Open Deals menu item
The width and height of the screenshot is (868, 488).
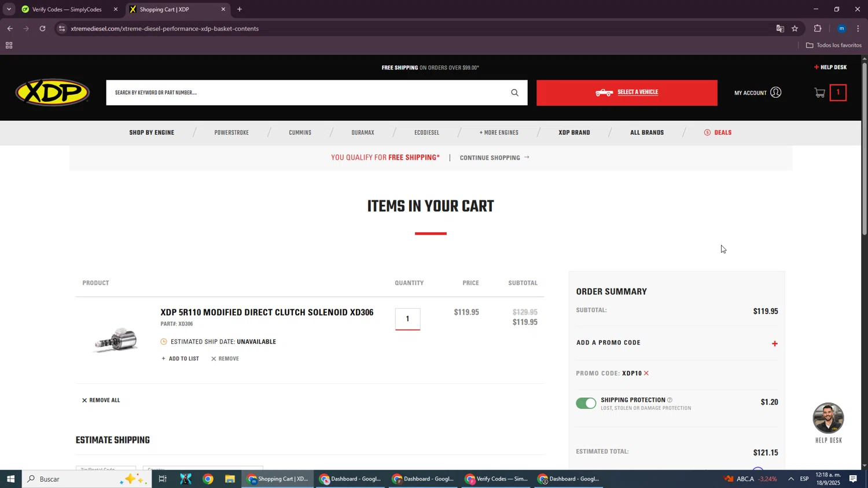pos(718,133)
